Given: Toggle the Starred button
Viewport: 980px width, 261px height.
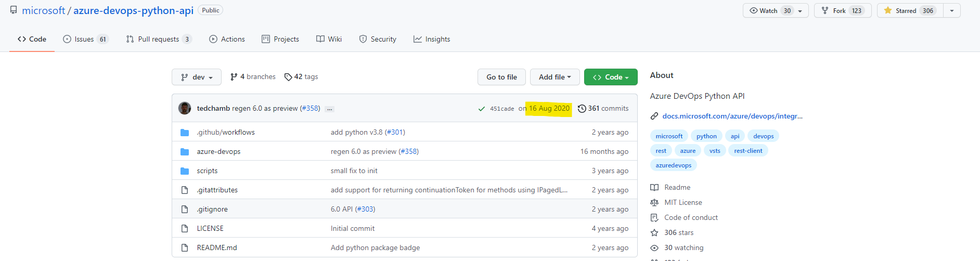Looking at the screenshot, I should [910, 10].
